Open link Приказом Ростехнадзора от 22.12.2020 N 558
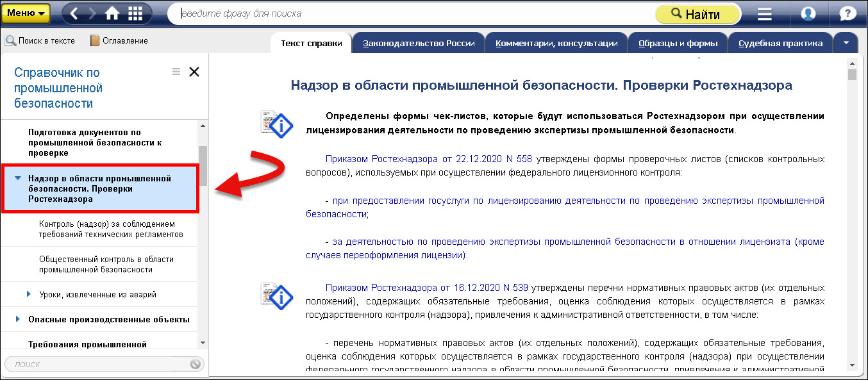 [428, 159]
